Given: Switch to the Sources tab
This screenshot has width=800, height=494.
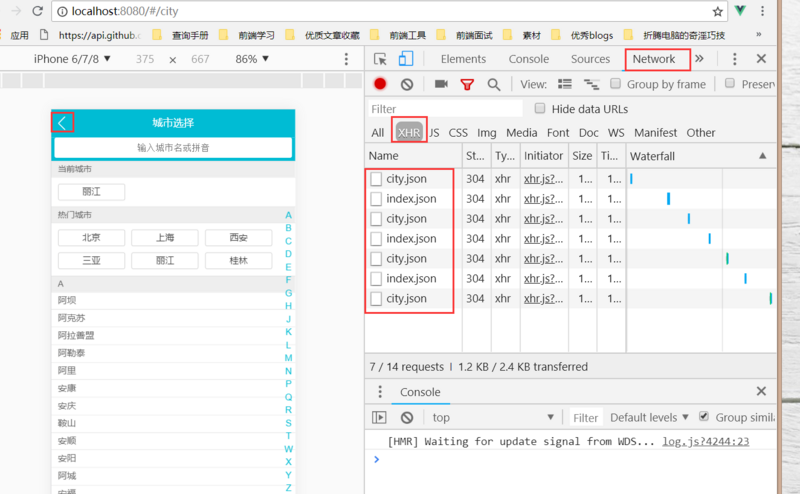Looking at the screenshot, I should click(x=590, y=59).
